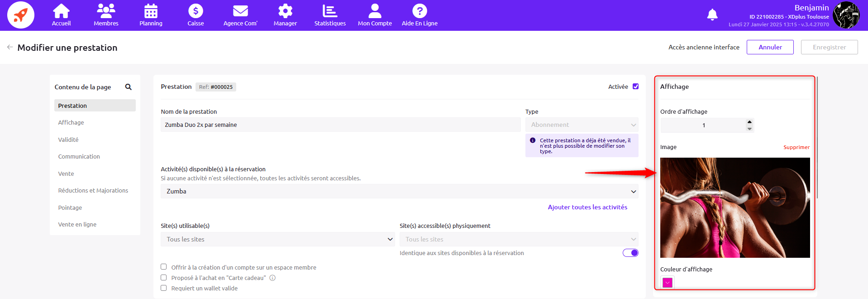868x299 pixels.
Task: Toggle 'Identique aux sites disponibles à la réservation' switch
Action: [x=630, y=253]
